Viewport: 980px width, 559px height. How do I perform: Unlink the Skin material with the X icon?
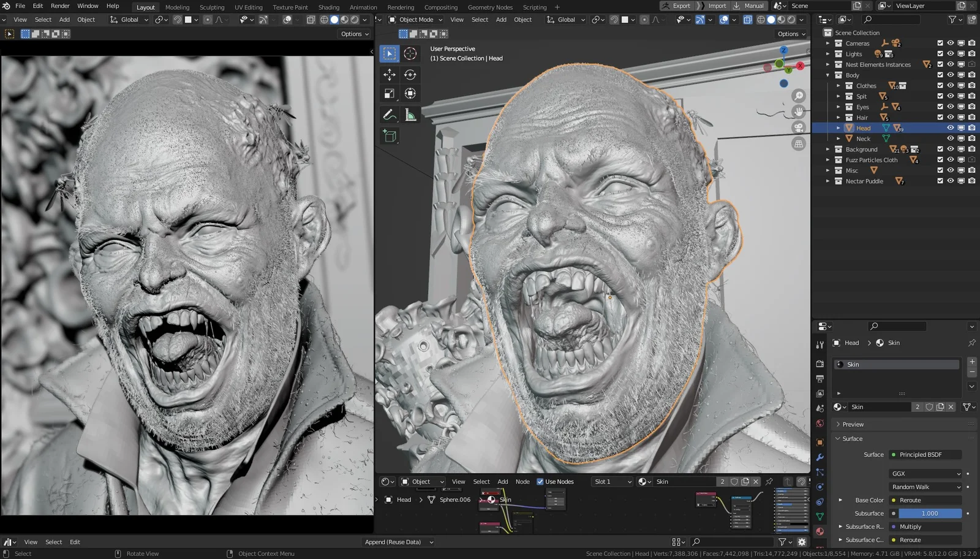951,406
